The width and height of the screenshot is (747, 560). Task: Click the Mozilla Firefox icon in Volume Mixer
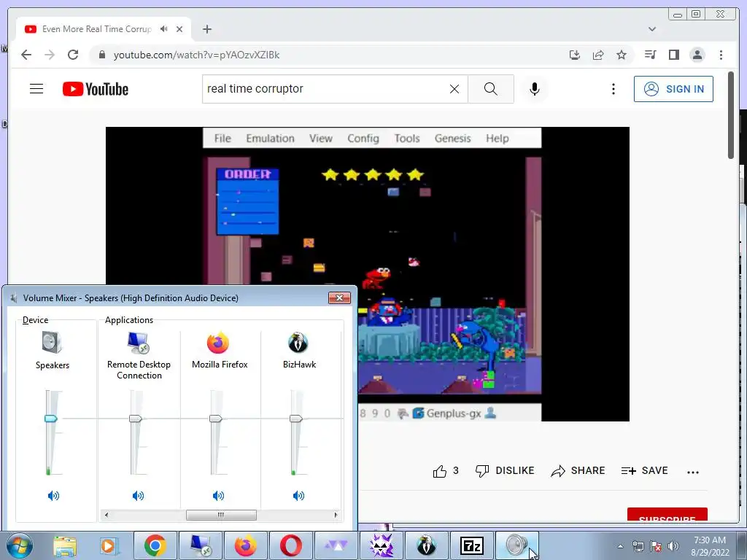pyautogui.click(x=218, y=343)
